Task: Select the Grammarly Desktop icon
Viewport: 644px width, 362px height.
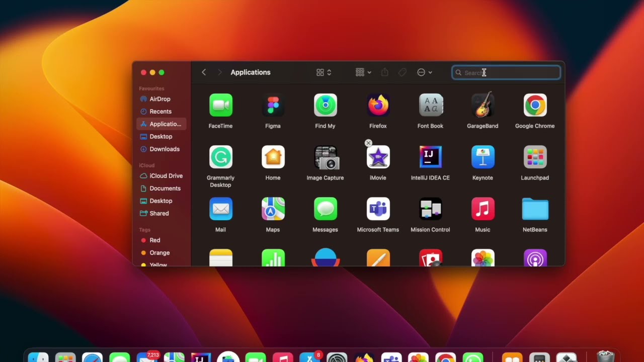Action: 220,157
